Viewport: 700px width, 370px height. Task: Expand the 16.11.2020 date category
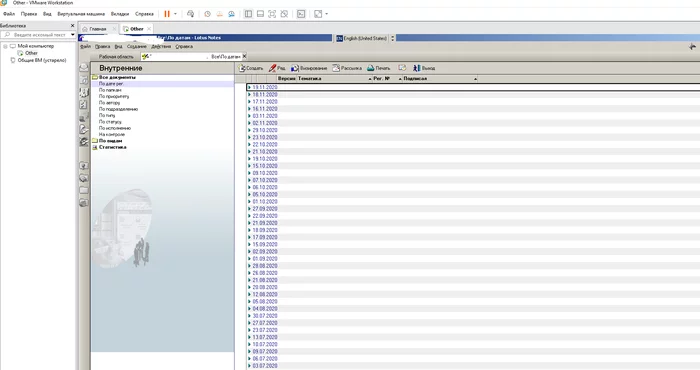point(249,108)
